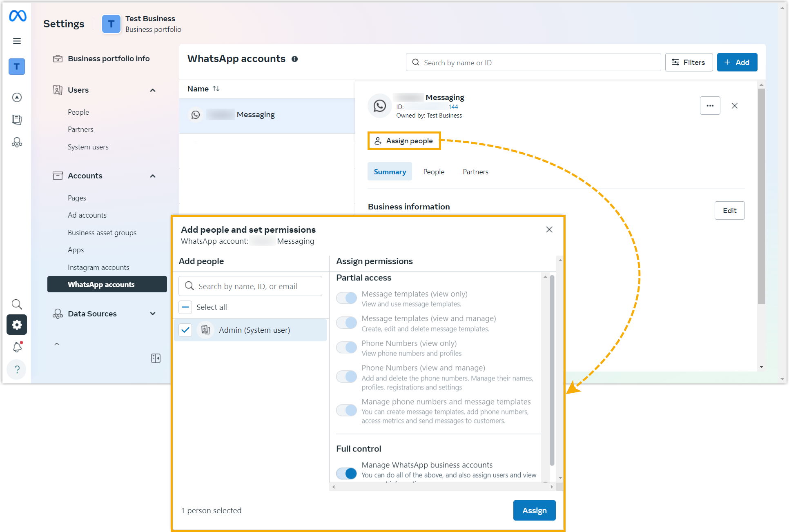789x532 pixels.
Task: Open People under Users in sidebar
Action: click(78, 112)
